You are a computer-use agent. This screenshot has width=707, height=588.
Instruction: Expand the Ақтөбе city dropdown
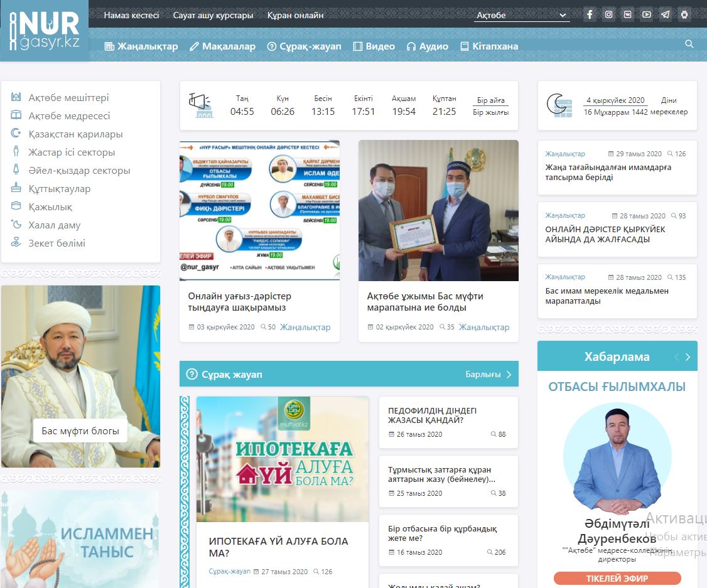click(x=522, y=15)
